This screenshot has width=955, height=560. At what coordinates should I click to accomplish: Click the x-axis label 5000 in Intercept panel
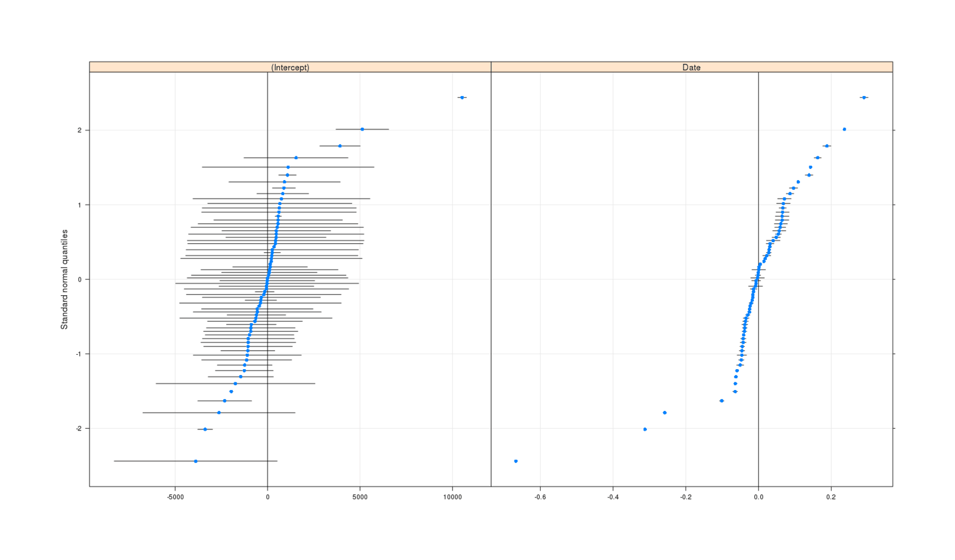pyautogui.click(x=360, y=496)
